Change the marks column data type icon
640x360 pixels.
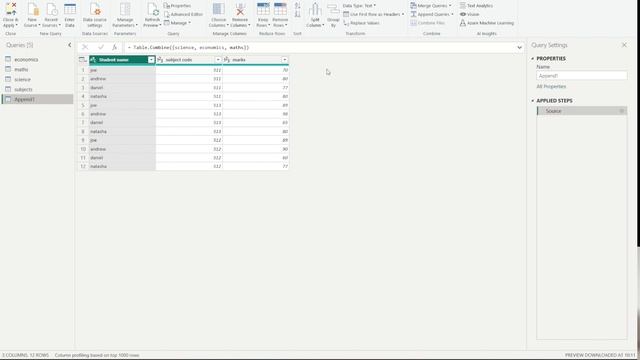227,60
